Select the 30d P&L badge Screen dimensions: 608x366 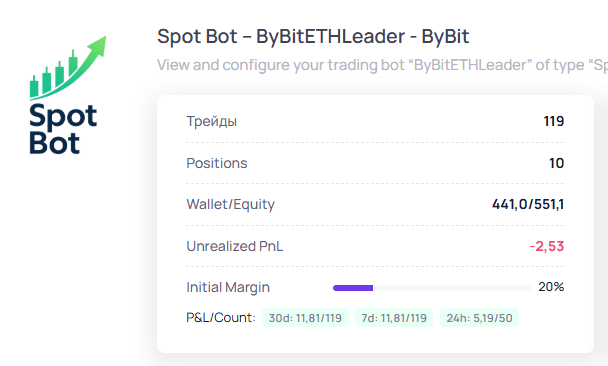tap(305, 318)
